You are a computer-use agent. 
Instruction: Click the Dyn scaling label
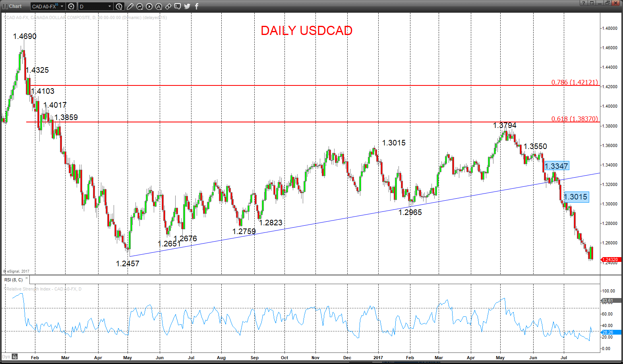pyautogui.click(x=6, y=356)
